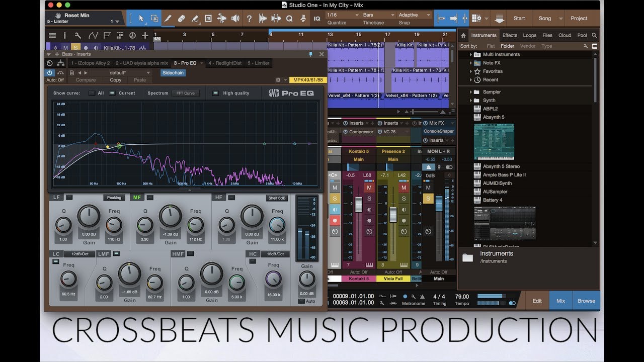Select the Arrow tool in the toolbar
Viewport: 644px width, 362px height.
[141, 19]
